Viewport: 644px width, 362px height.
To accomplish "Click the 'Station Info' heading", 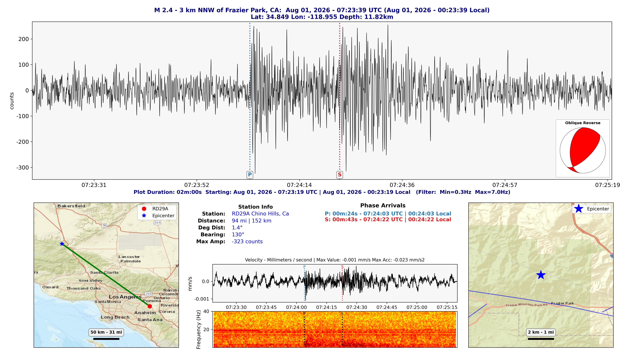I will point(255,207).
